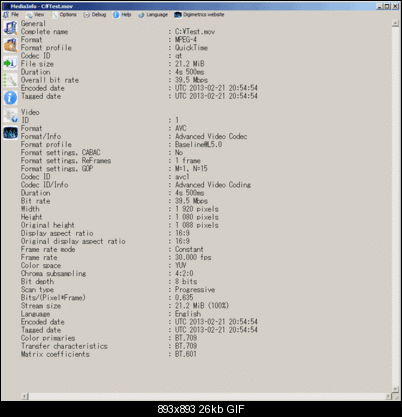This screenshot has width=402, height=417.
Task: Open preferences via the sidebar wrench icon
Action: point(10,80)
